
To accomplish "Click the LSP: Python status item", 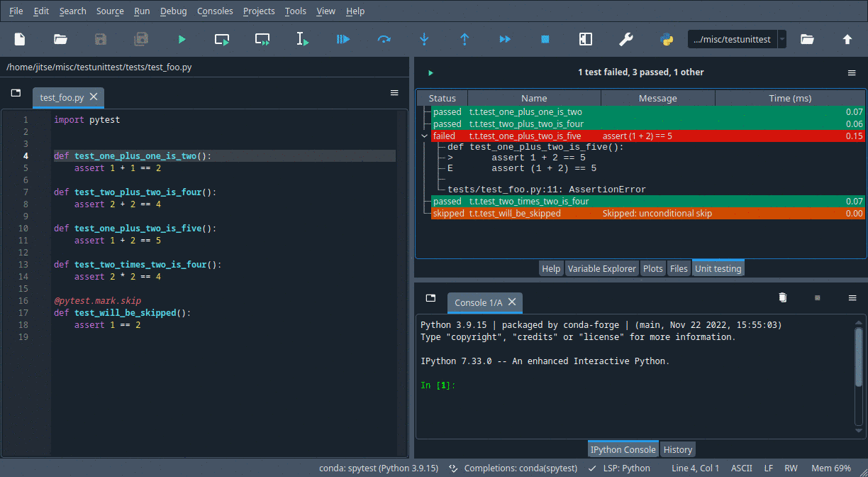I will 627,468.
